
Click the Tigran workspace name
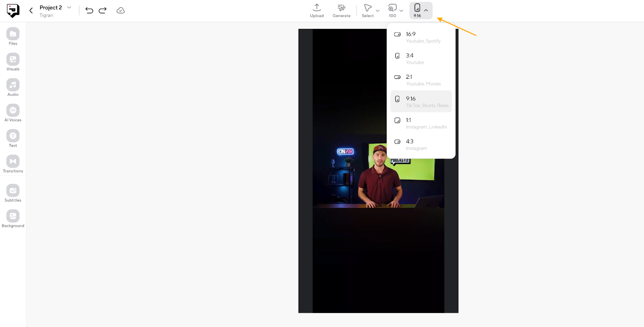tap(46, 15)
